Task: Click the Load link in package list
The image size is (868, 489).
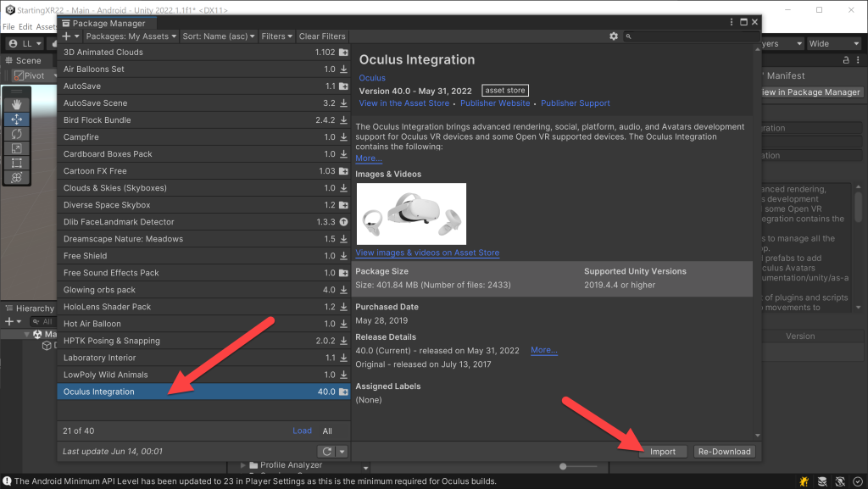Action: tap(303, 431)
